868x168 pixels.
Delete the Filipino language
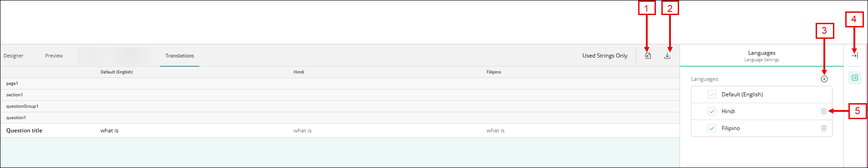click(824, 128)
